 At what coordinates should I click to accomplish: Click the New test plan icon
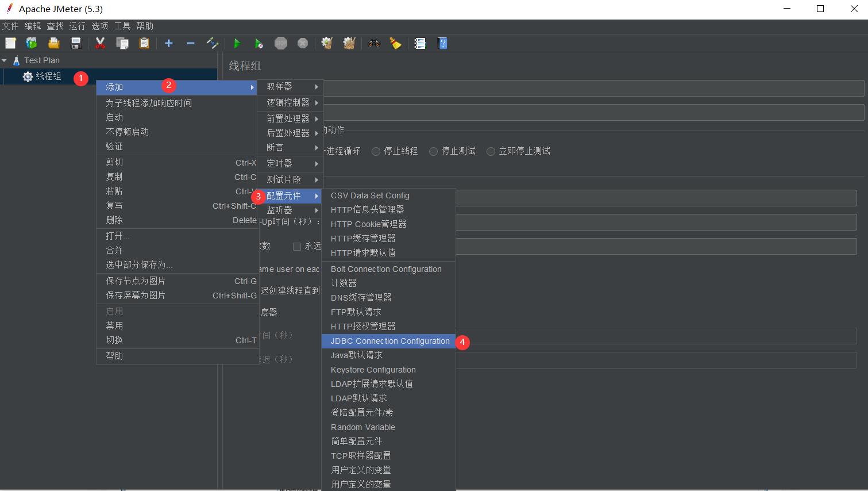10,43
